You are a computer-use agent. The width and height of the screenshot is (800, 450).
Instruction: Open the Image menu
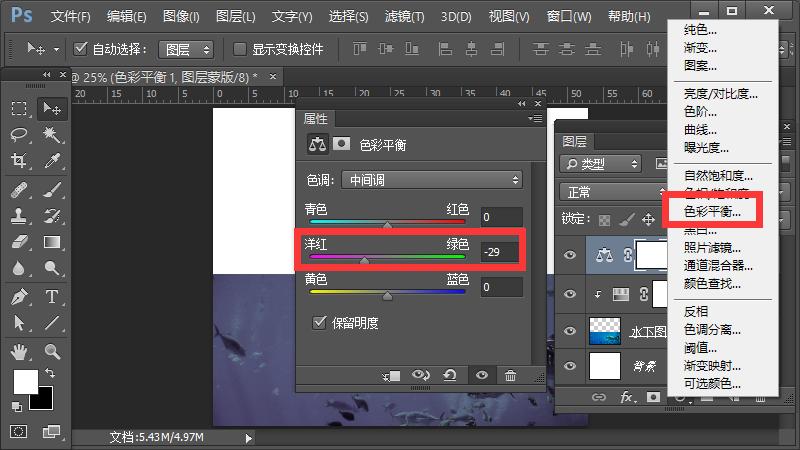point(181,16)
